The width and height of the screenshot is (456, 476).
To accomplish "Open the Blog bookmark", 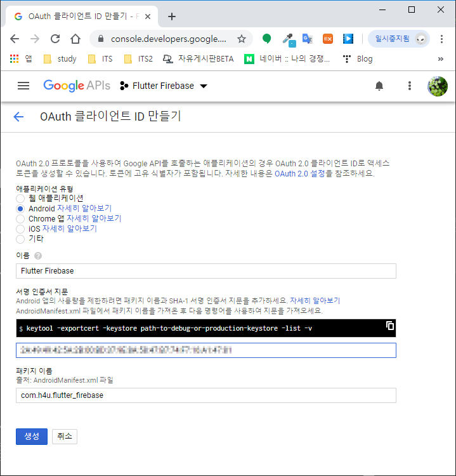I will (358, 59).
